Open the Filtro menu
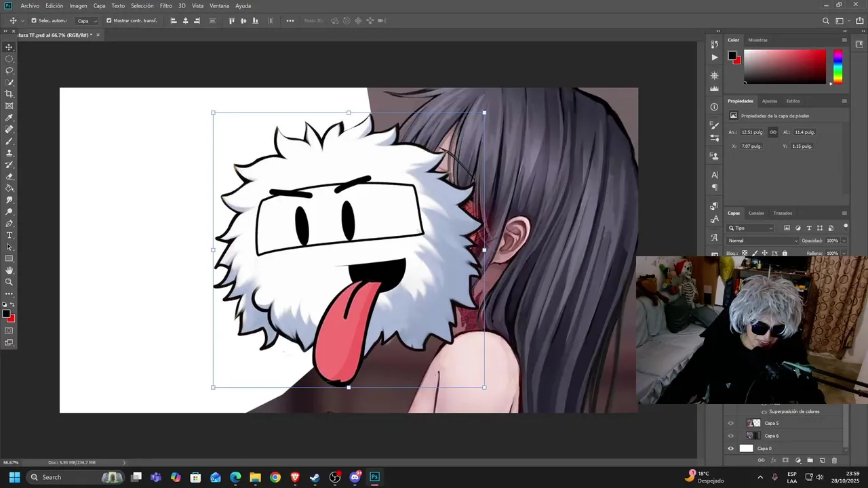The image size is (868, 488). click(x=165, y=5)
